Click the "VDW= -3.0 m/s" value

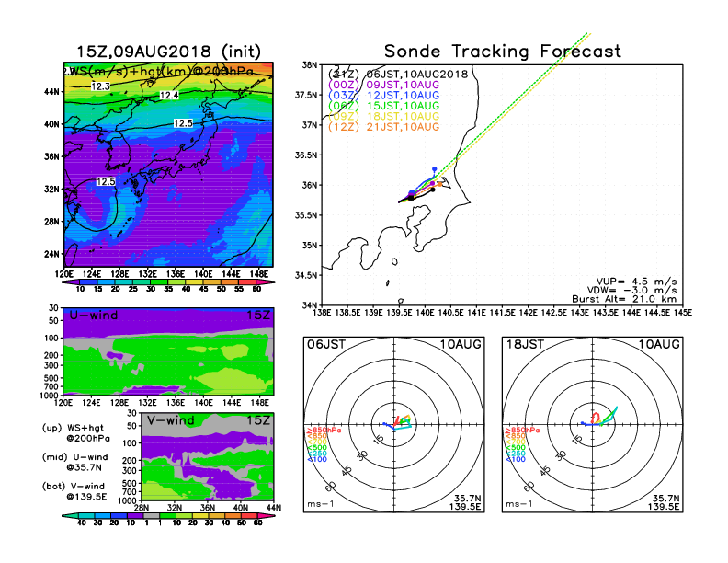click(x=631, y=291)
